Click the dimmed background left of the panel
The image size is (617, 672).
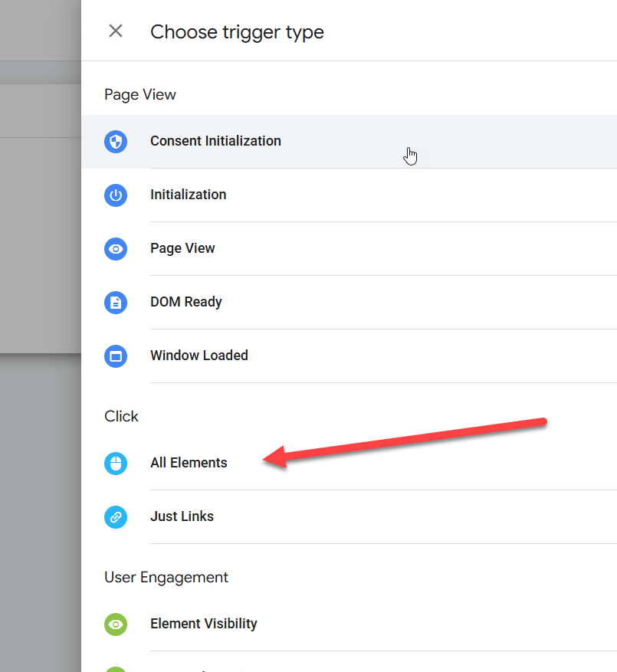click(x=40, y=460)
